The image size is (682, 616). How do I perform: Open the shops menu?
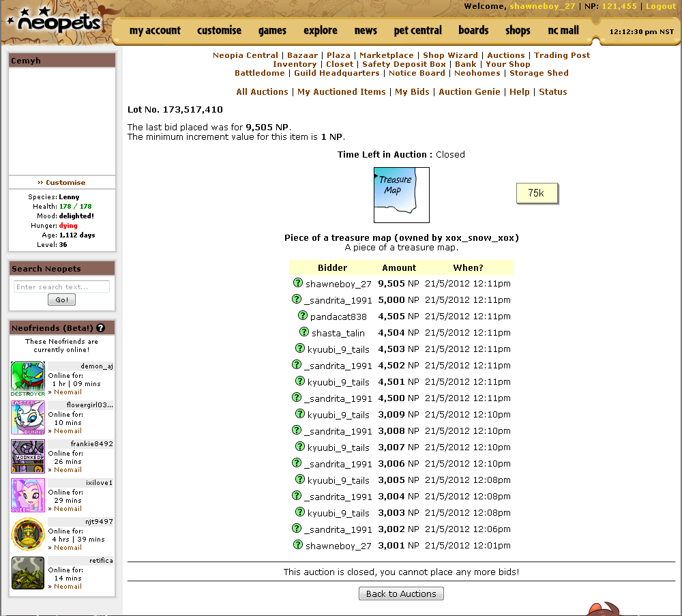tap(518, 31)
